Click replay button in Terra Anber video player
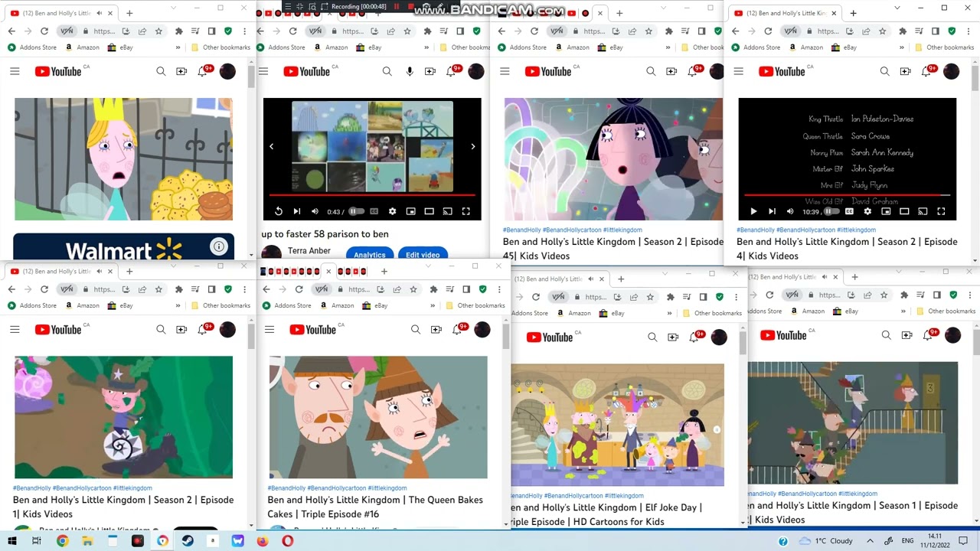 tap(278, 211)
